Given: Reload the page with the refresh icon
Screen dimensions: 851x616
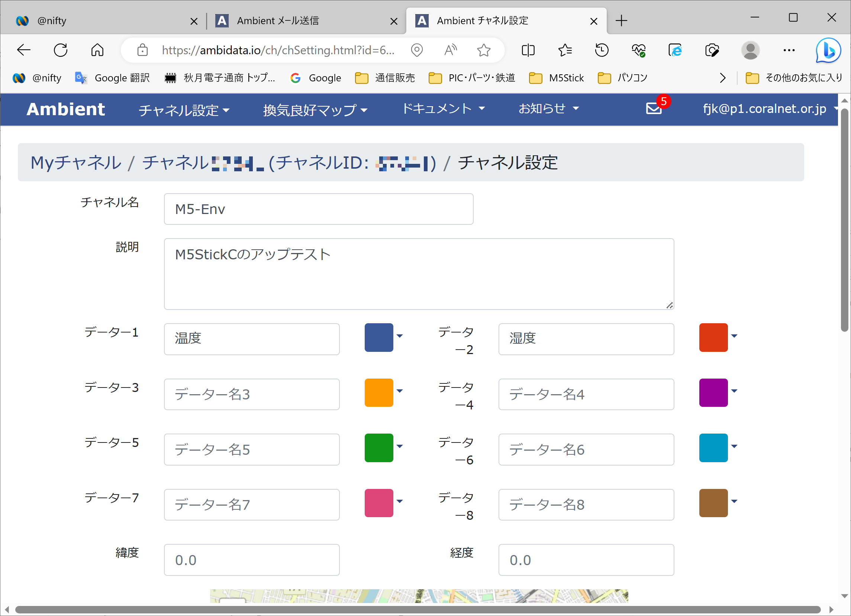Looking at the screenshot, I should pyautogui.click(x=60, y=50).
